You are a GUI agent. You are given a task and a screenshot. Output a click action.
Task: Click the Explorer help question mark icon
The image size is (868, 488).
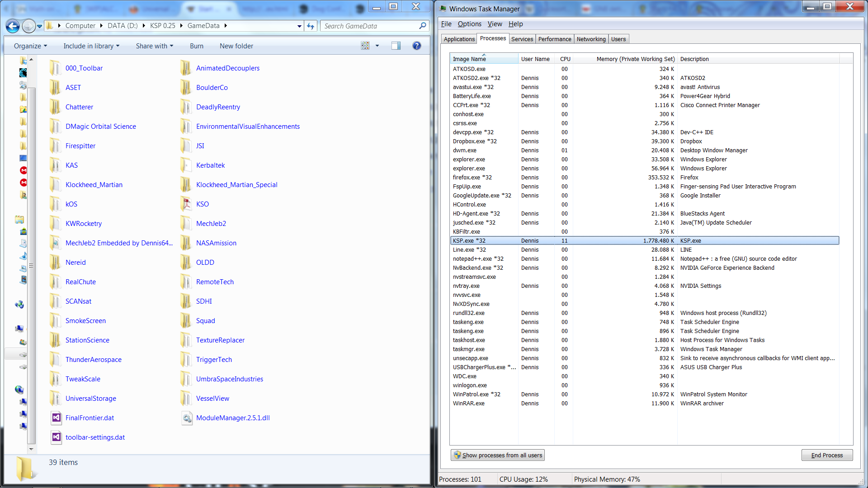click(x=416, y=46)
